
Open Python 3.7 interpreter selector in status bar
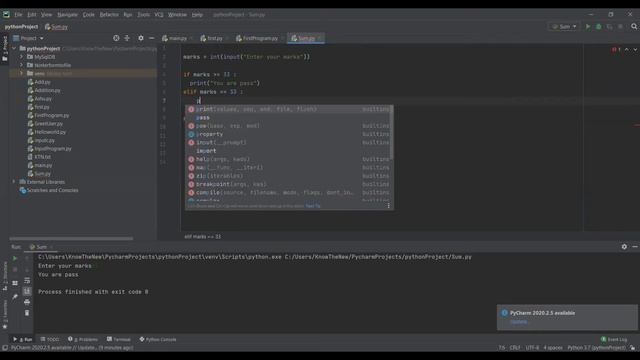click(596, 348)
